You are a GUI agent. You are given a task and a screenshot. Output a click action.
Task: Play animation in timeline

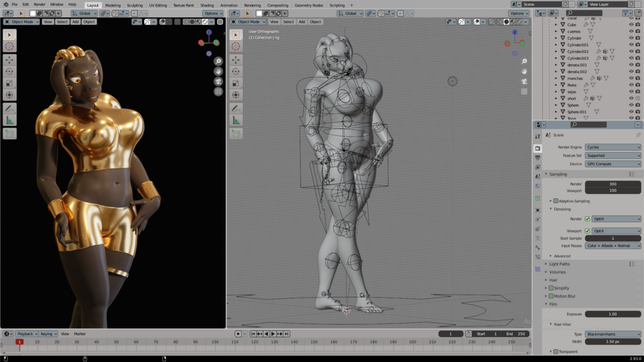(273, 334)
